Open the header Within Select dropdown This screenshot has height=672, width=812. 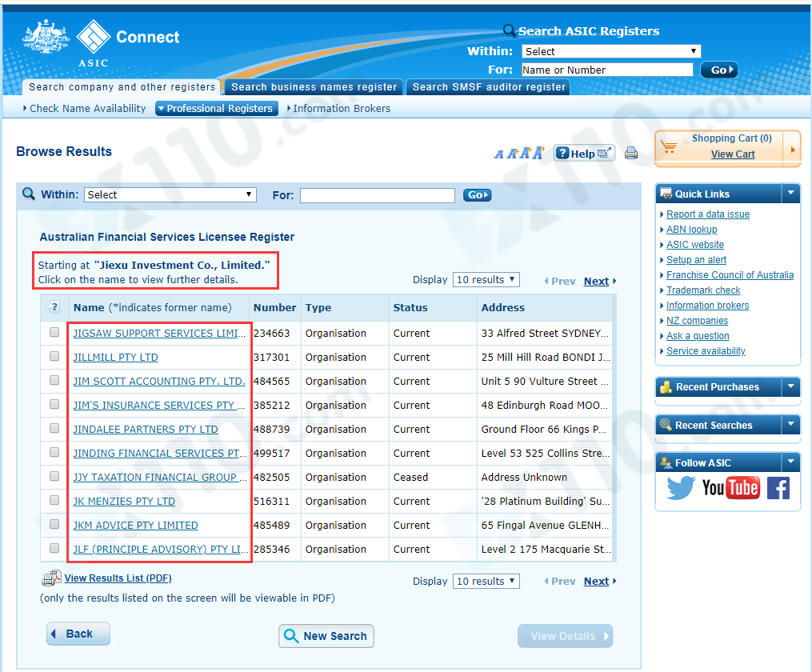pyautogui.click(x=611, y=51)
